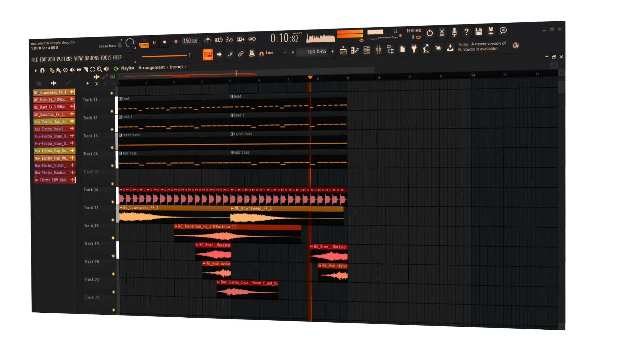
Task: Open the Channel rack view
Action: 367,50
